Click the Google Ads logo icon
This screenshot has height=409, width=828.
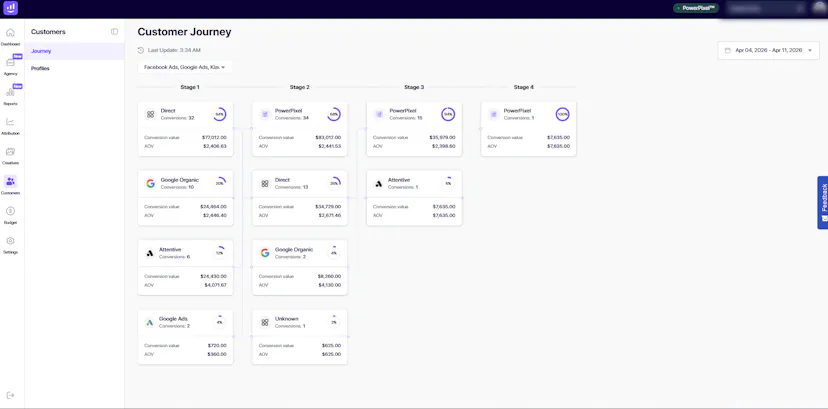[x=150, y=322]
